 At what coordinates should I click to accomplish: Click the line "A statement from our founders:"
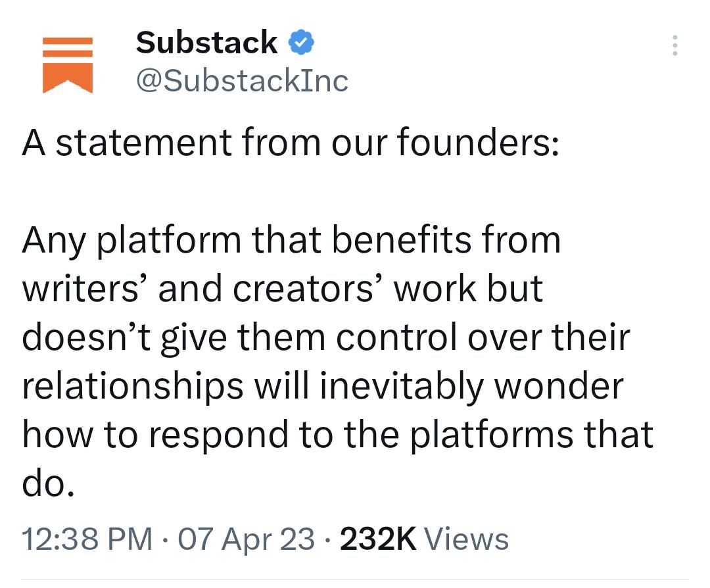(x=289, y=142)
